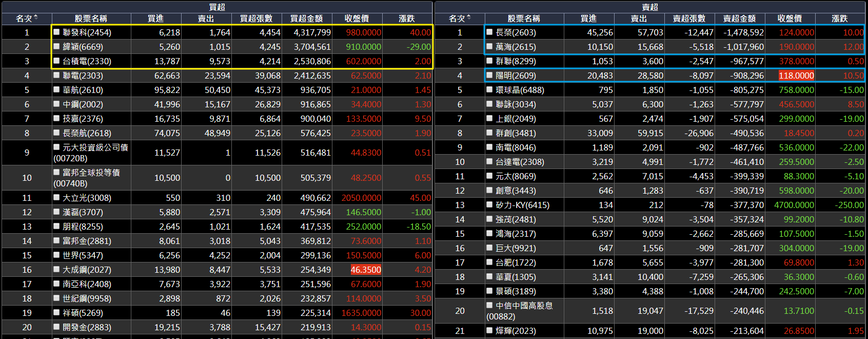This screenshot has height=339, width=868.
Task: Select the 賣超 section title
Action: point(650,7)
